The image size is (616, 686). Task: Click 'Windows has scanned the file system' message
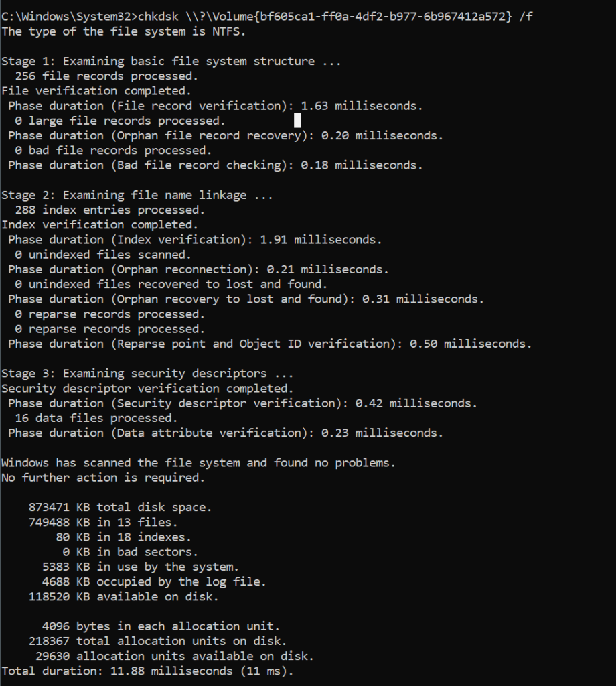click(x=198, y=463)
